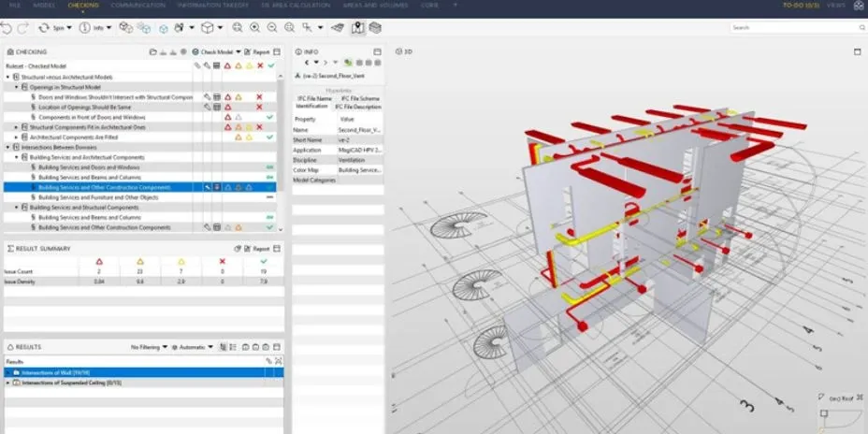
Task: Collapse the Intersections Between Domains ruleset
Action: [7, 147]
